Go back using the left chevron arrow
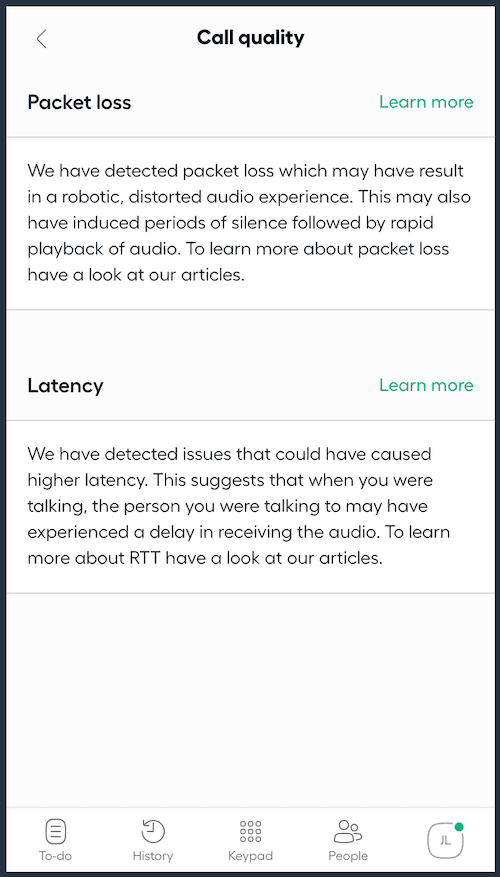Screen dimensions: 500x877 (41, 39)
